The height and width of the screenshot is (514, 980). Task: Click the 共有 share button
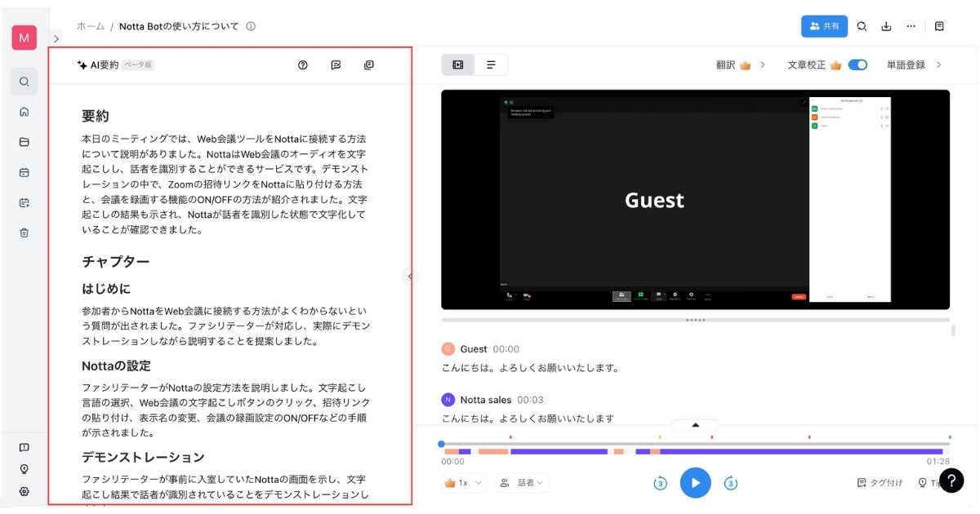pos(824,26)
